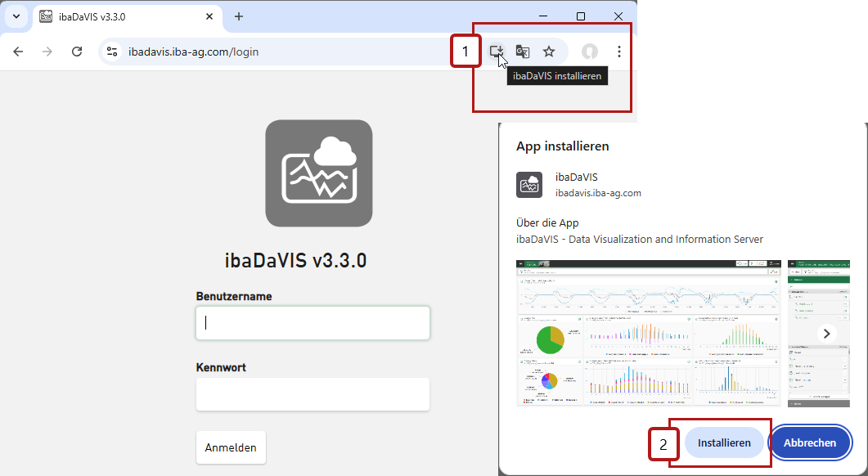868x476 pixels.
Task: Click the 'ibaDaVIS v3.3.0' page heading
Action: pos(295,261)
